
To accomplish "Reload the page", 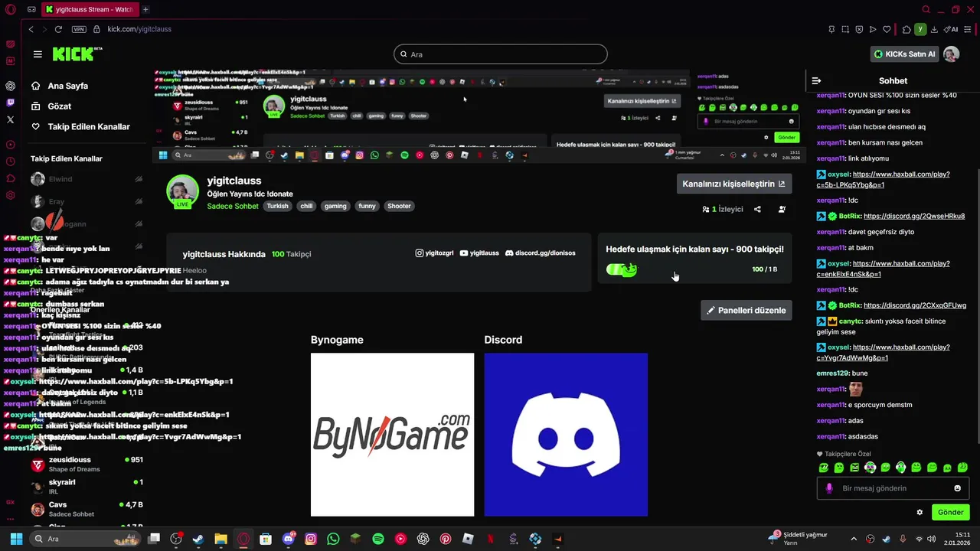I will (x=58, y=29).
